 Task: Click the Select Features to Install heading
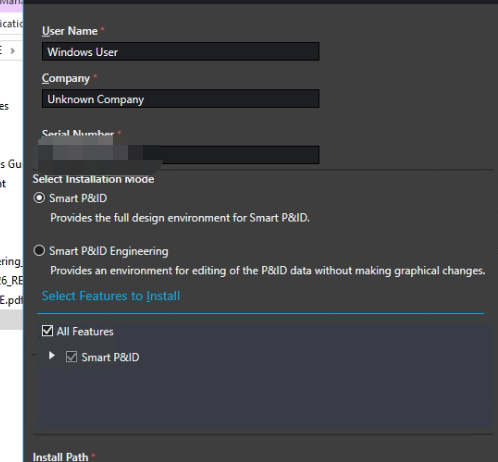coord(111,296)
